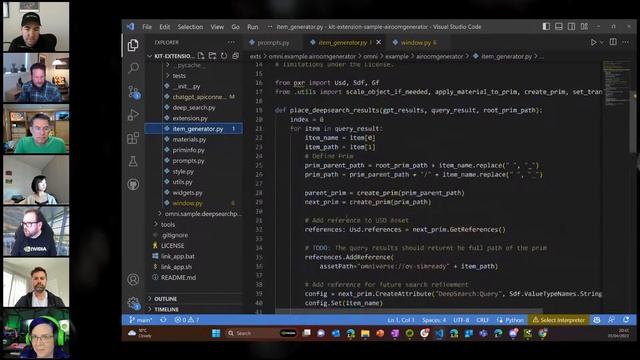Viewport: 640px width, 360px height.
Task: Open the View menu
Action: pyautogui.click(x=217, y=27)
